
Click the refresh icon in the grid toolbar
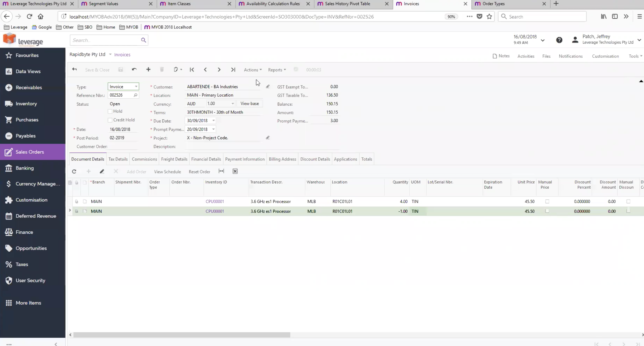click(74, 171)
